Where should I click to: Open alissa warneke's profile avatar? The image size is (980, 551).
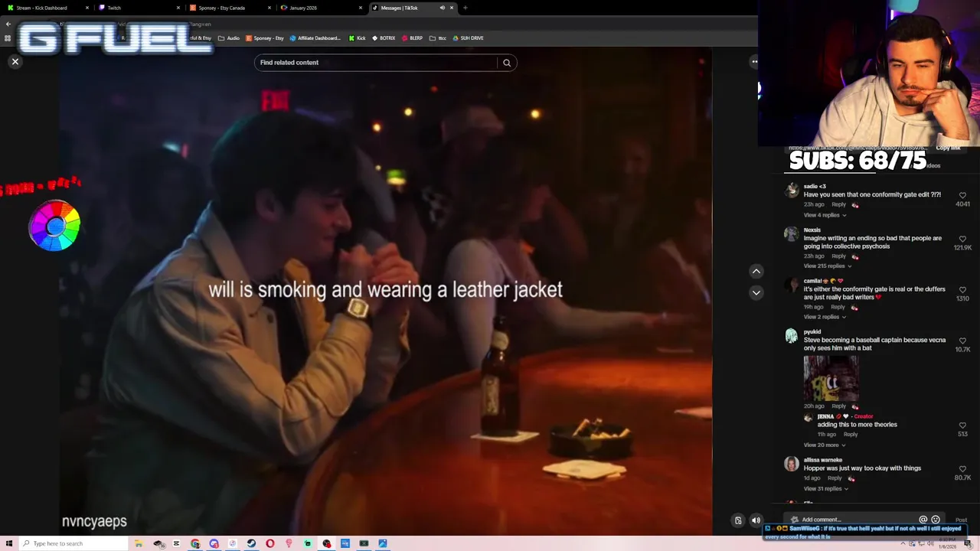coord(791,464)
